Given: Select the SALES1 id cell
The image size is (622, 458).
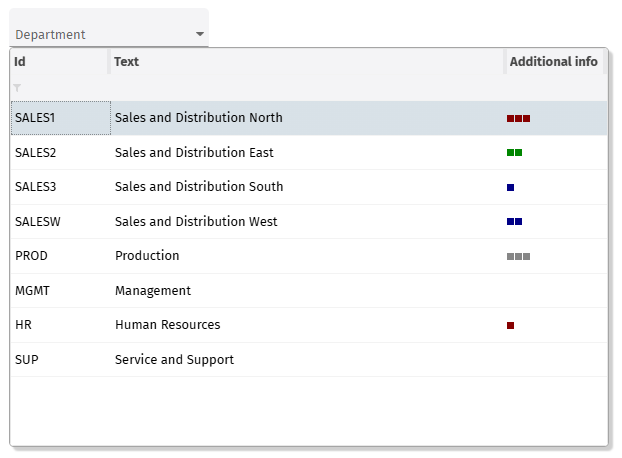Looking at the screenshot, I should (x=59, y=118).
